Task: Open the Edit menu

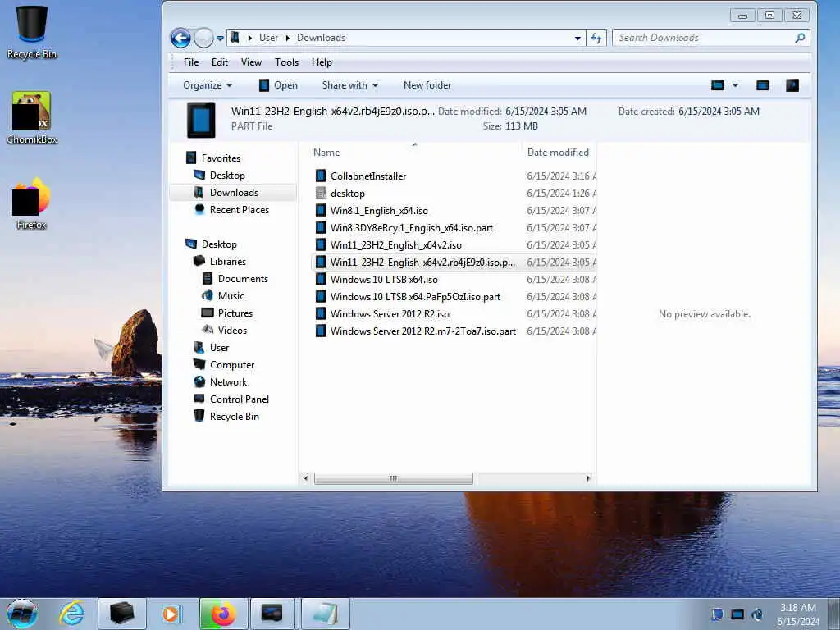Action: (220, 62)
